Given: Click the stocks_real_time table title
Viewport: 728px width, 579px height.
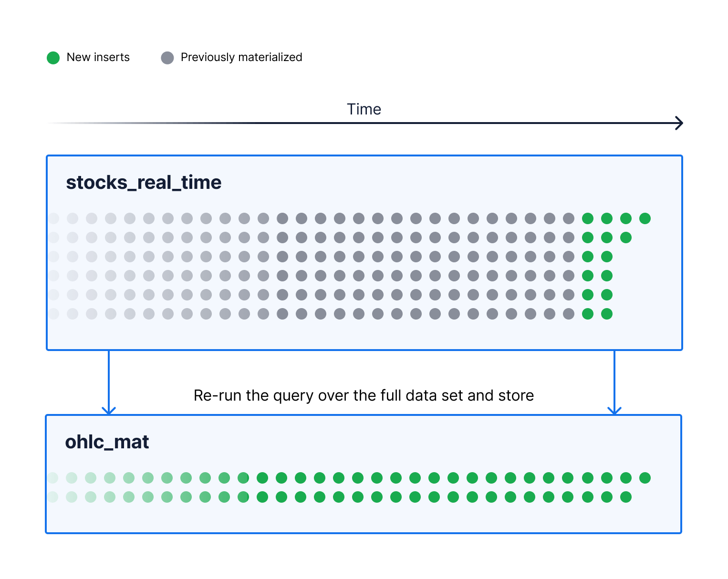Looking at the screenshot, I should pyautogui.click(x=144, y=183).
